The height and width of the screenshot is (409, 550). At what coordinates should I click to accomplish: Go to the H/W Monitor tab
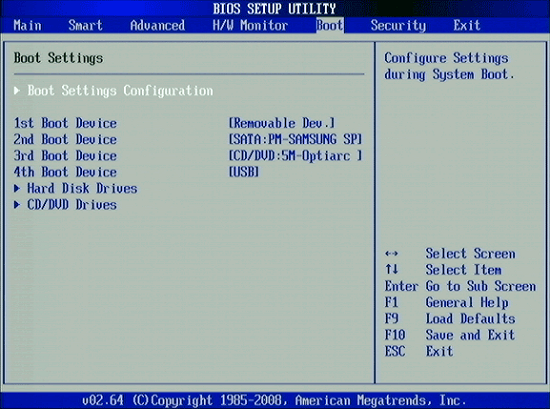[x=250, y=26]
